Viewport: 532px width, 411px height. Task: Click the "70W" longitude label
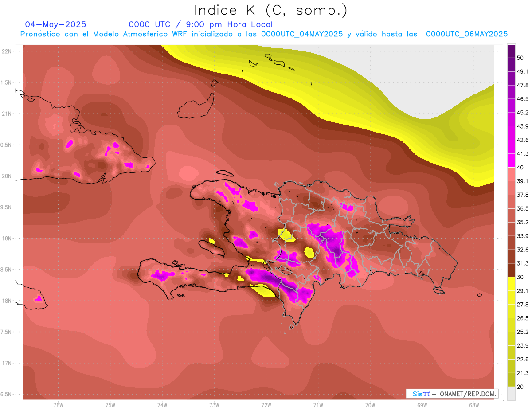tap(370, 405)
